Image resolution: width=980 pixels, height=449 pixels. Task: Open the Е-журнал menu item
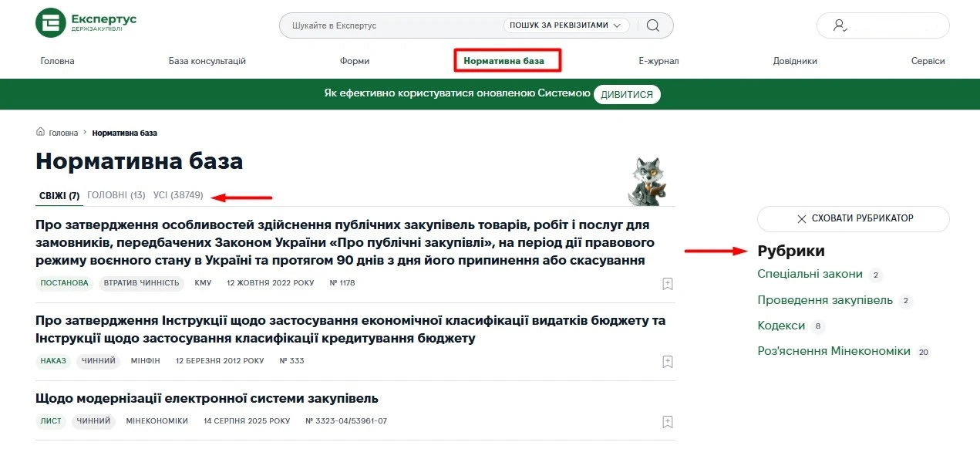(x=658, y=60)
